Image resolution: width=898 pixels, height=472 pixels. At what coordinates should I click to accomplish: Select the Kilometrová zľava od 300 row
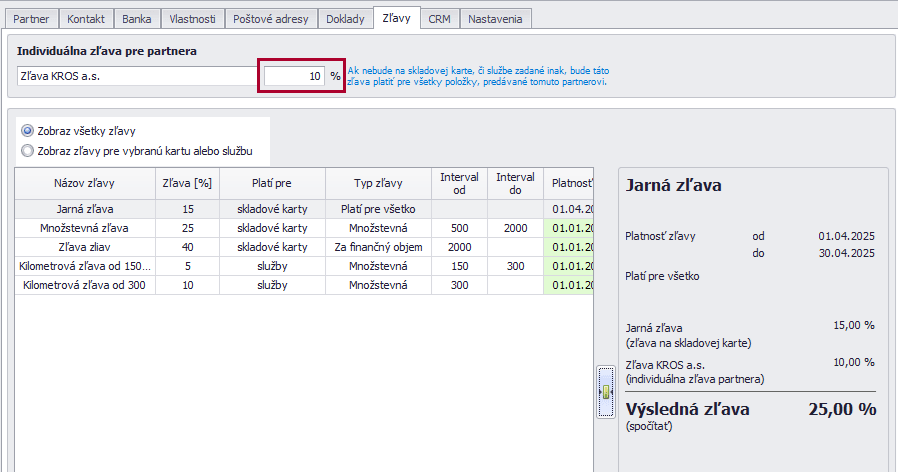(304, 285)
